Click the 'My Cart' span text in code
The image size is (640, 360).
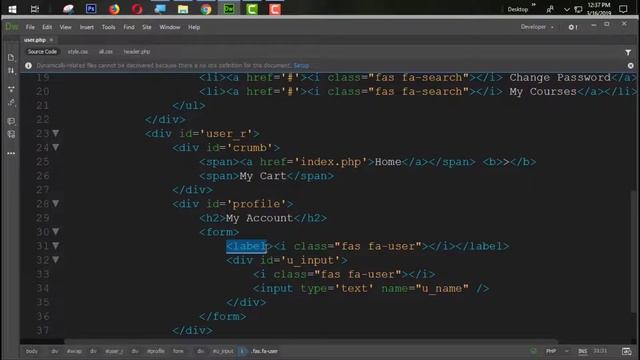pyautogui.click(x=263, y=176)
